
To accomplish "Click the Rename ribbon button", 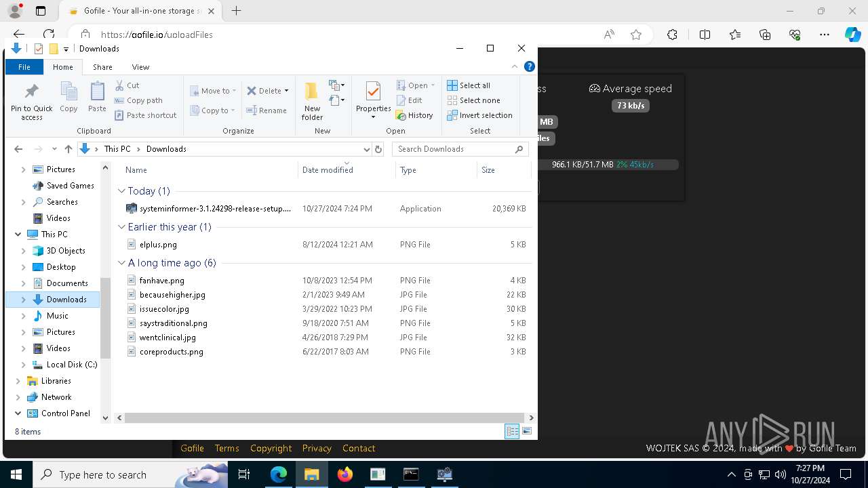I will coord(267,110).
